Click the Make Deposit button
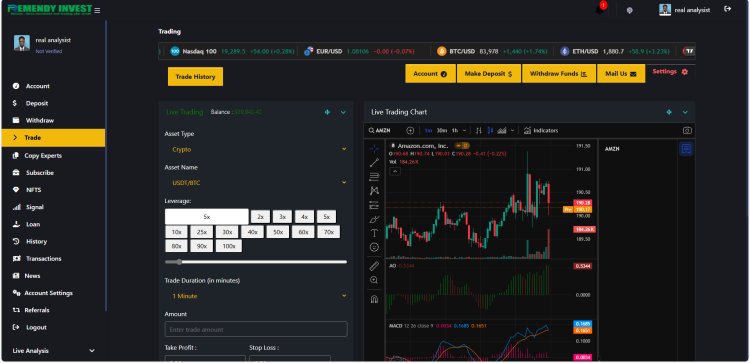750x363 pixels. click(488, 74)
